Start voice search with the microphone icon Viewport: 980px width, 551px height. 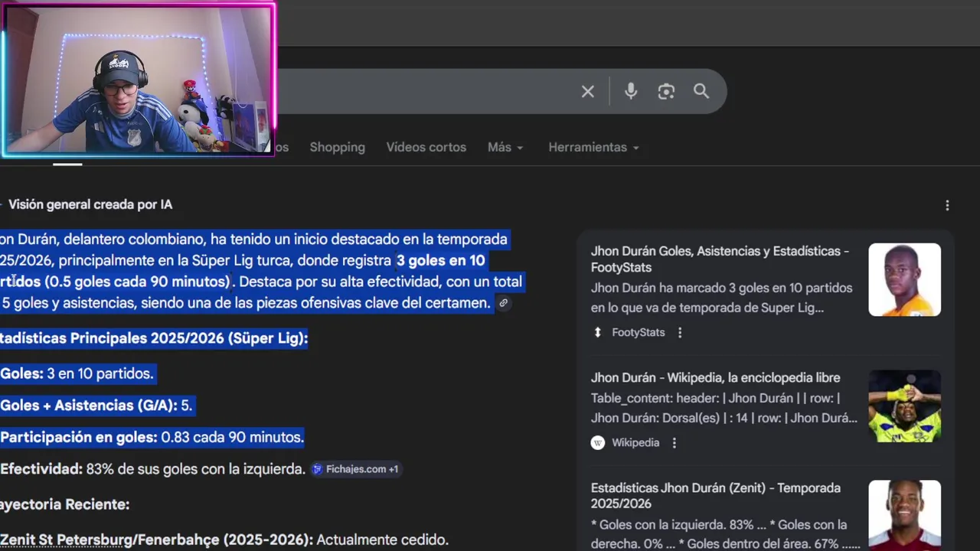631,92
